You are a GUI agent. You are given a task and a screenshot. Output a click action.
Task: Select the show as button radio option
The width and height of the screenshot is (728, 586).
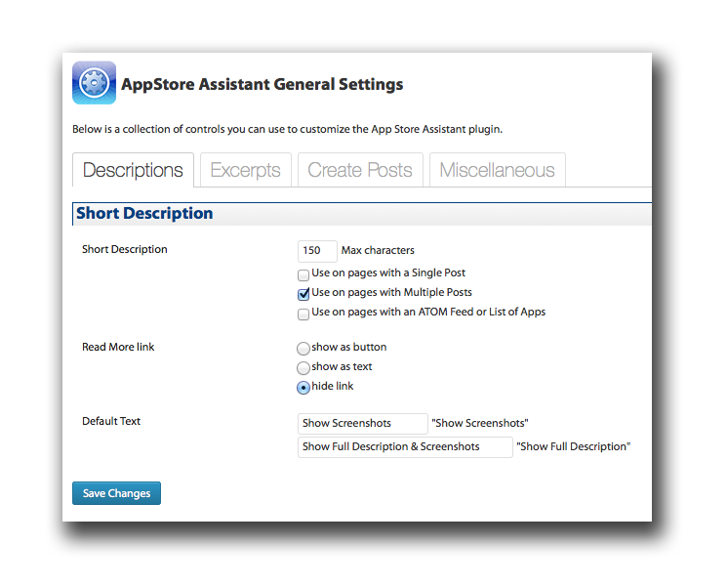(x=303, y=348)
